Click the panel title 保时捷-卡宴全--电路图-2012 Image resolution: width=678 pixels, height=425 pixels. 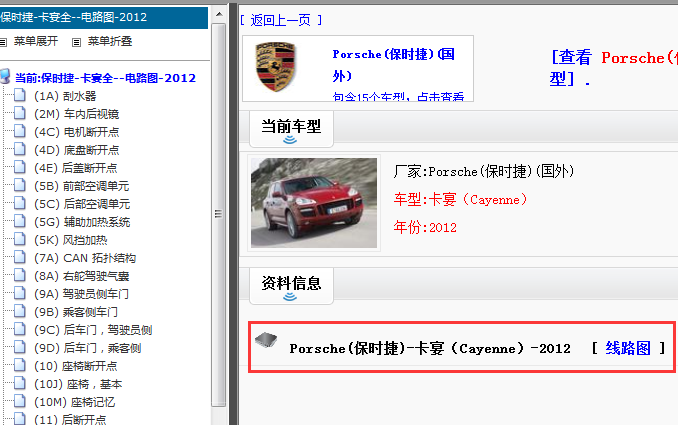74,17
